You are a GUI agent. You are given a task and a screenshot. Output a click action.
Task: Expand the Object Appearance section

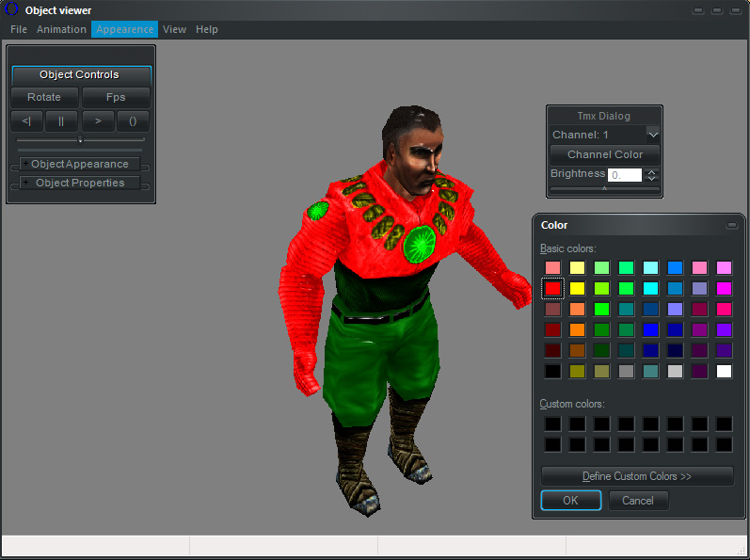coord(80,164)
